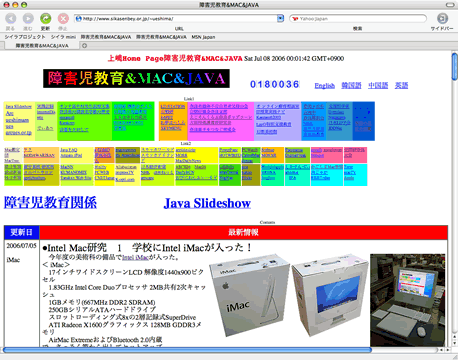Click the new tab plus icon
This screenshot has height=360, width=458.
pyautogui.click(x=84, y=46)
